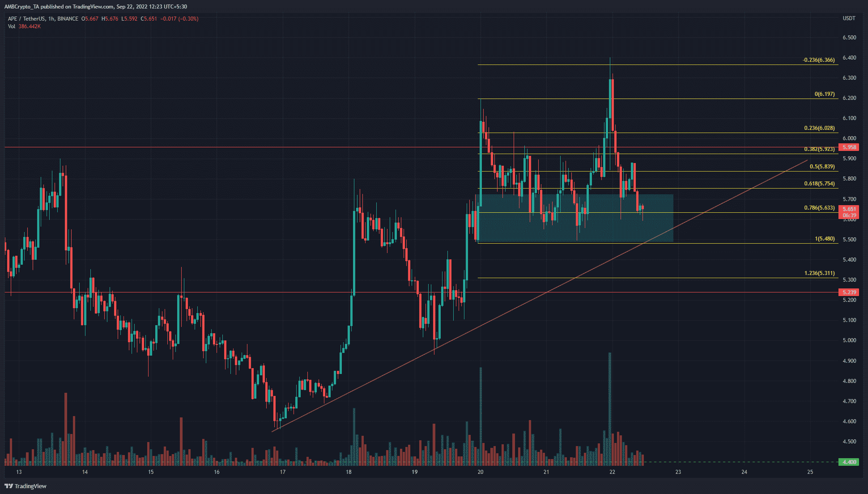
Task: Click the 6.500 price axis tick
Action: pyautogui.click(x=849, y=38)
